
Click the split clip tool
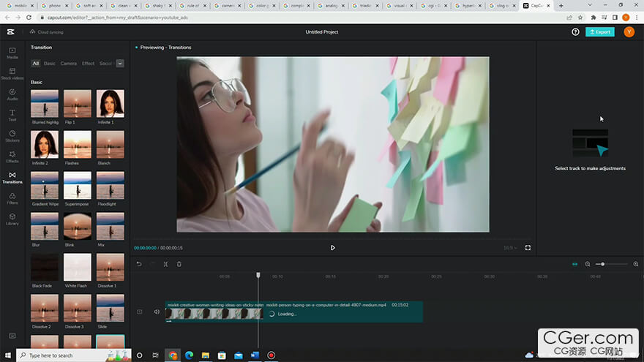click(165, 264)
